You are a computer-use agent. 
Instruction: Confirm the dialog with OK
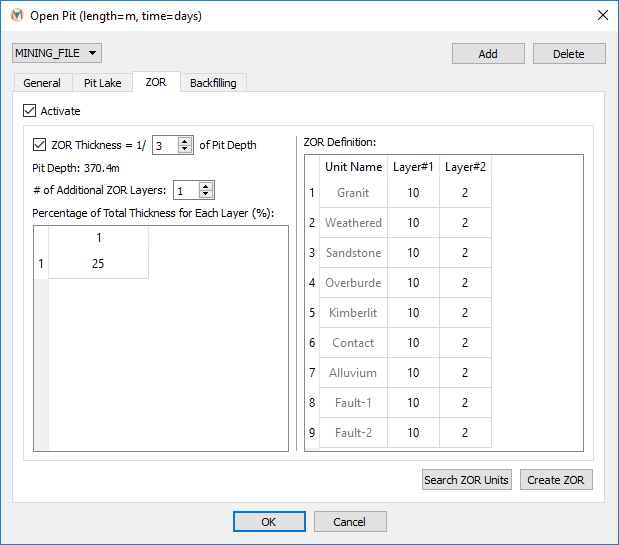(x=269, y=522)
